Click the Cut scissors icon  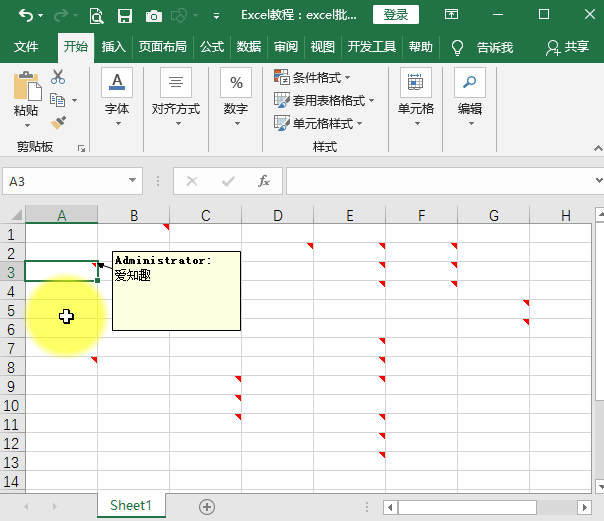[x=58, y=77]
